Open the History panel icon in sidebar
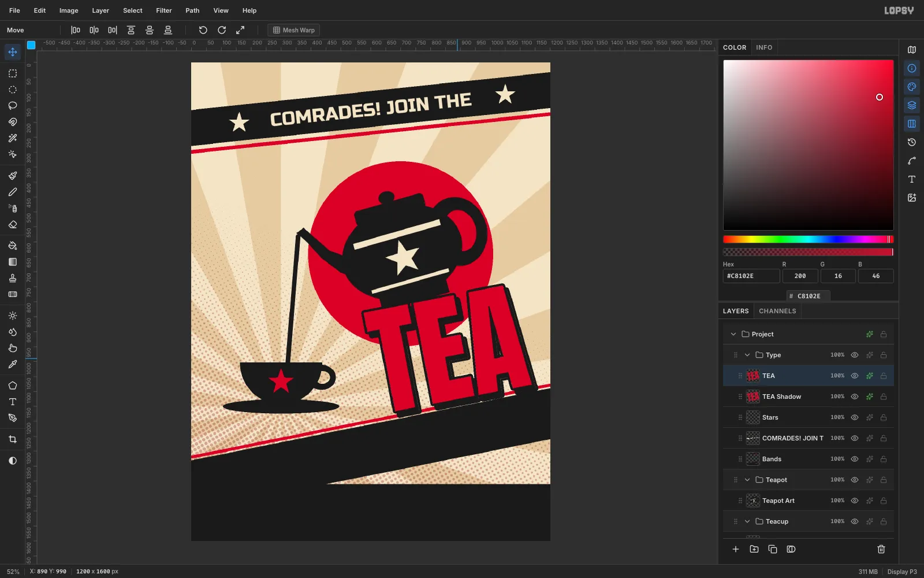This screenshot has width=924, height=578. tap(912, 142)
